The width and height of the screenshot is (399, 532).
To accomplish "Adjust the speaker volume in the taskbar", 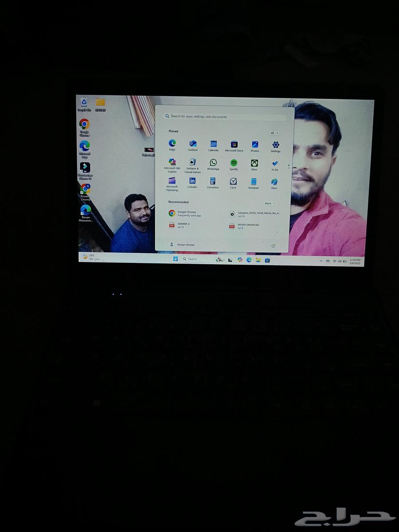I will pyautogui.click(x=340, y=262).
